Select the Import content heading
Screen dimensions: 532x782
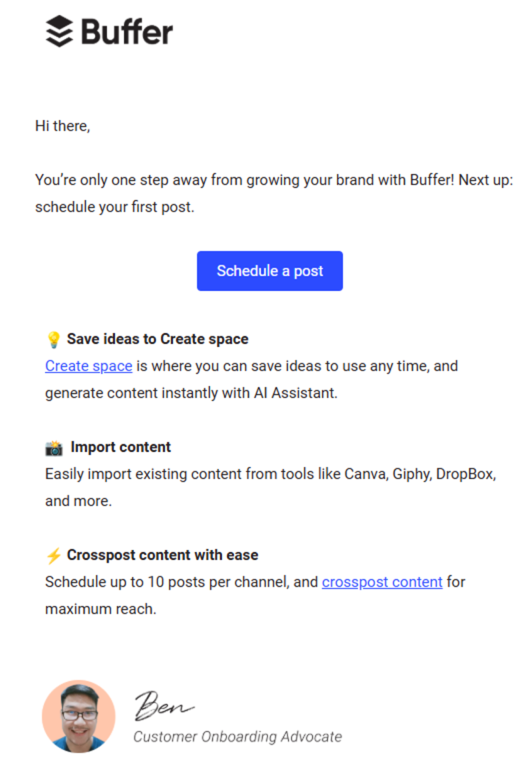(x=121, y=447)
